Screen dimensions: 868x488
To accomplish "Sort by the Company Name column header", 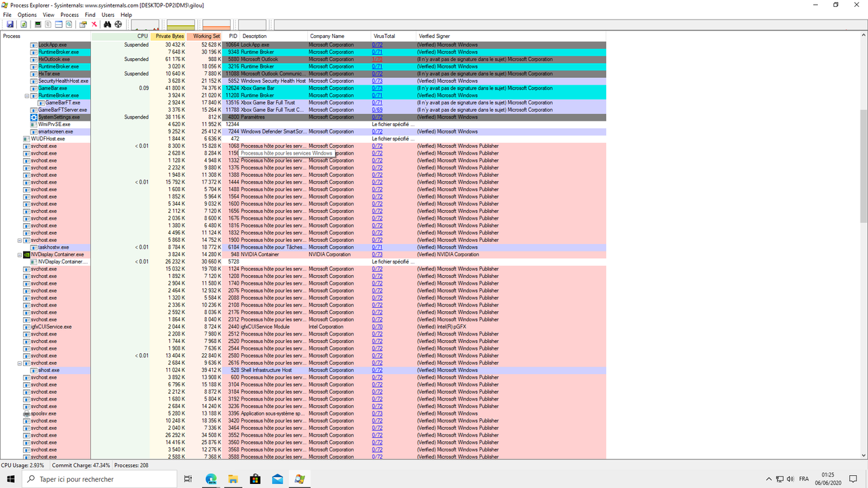I will tap(339, 36).
